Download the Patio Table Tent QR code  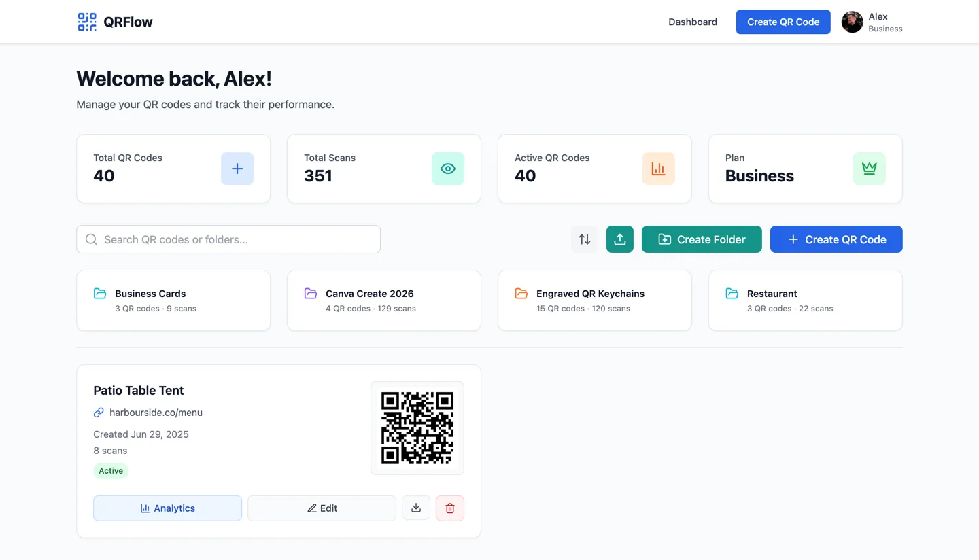416,508
